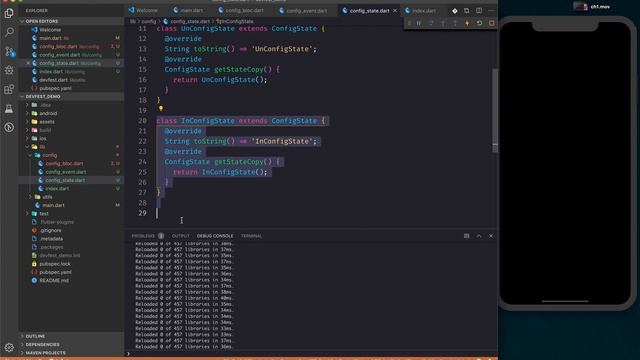This screenshot has height=360, width=640.
Task: Close config_state.dart in Open Editors list
Action: pyautogui.click(x=28, y=63)
